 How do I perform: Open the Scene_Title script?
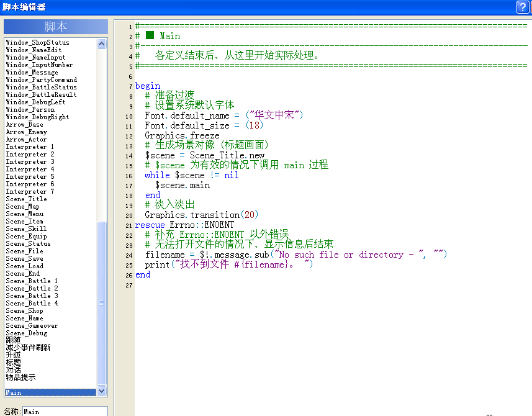point(27,199)
